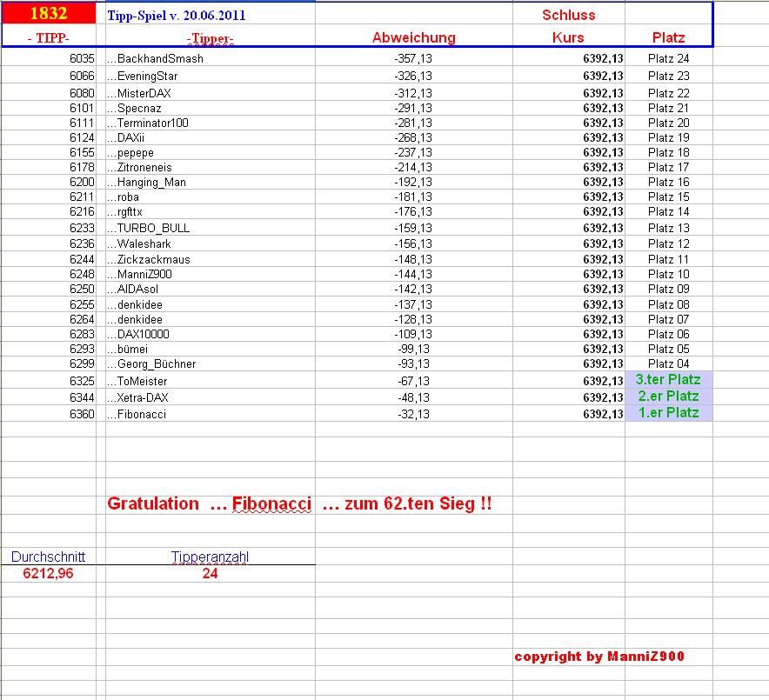
Task: Click the Abweichung column header
Action: [414, 37]
